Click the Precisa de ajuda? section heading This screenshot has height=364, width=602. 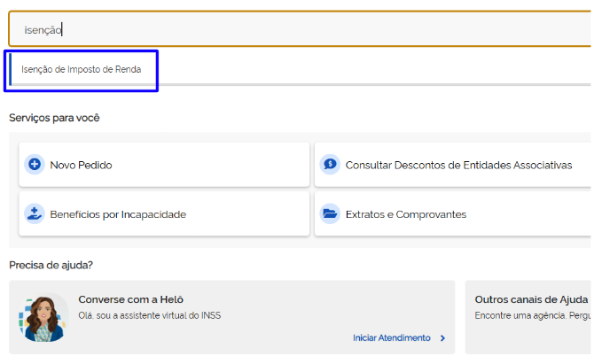pos(51,265)
